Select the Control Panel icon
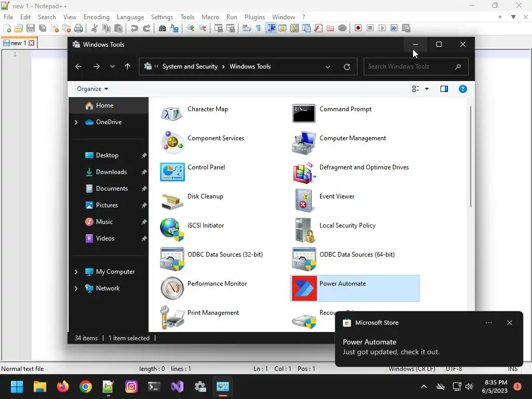 [172, 171]
